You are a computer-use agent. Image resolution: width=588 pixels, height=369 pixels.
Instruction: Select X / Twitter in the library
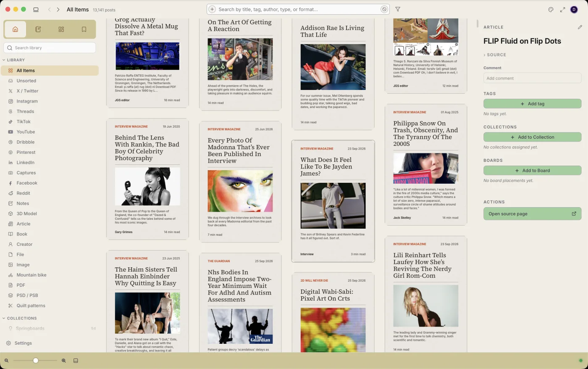coord(50,91)
